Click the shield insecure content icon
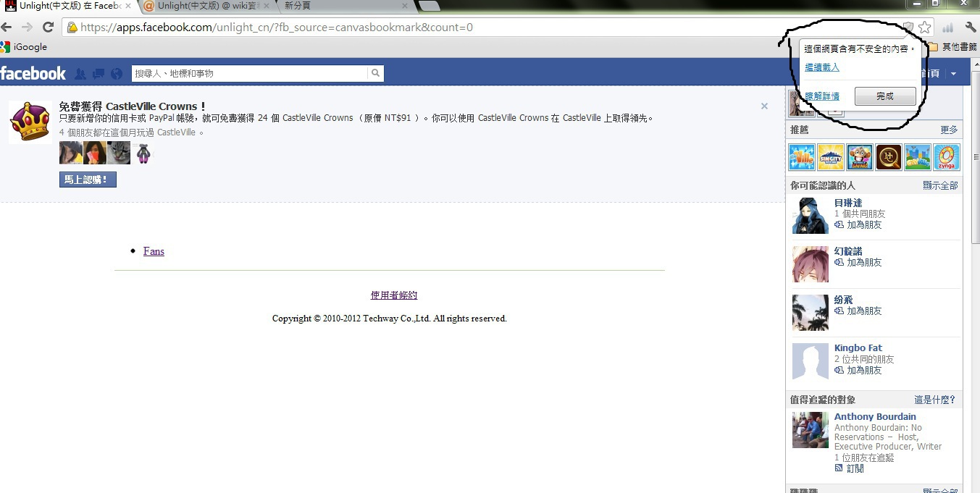This screenshot has height=493, width=980. (908, 28)
